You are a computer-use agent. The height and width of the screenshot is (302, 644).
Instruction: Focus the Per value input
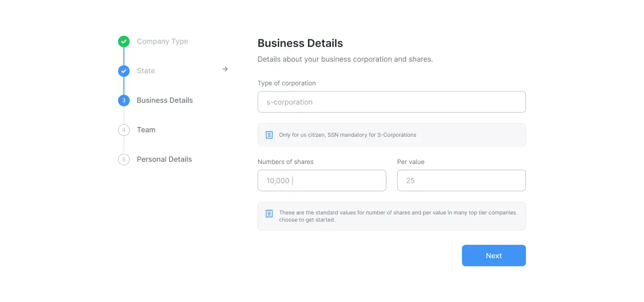462,180
